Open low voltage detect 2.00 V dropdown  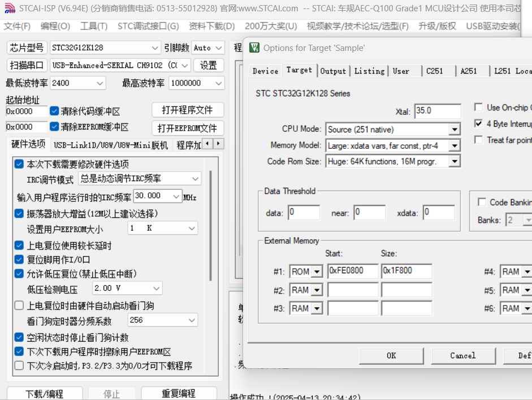(127, 289)
